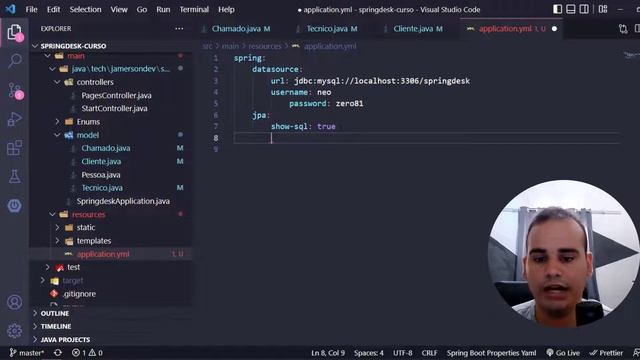Click the VS Code logo icon

(x=11, y=9)
